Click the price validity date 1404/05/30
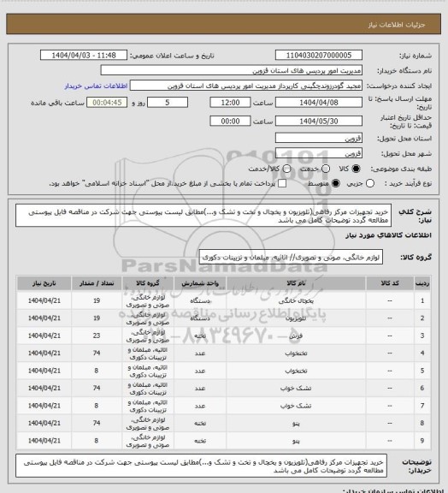Image resolution: width=448 pixels, height=493 pixels. click(319, 121)
